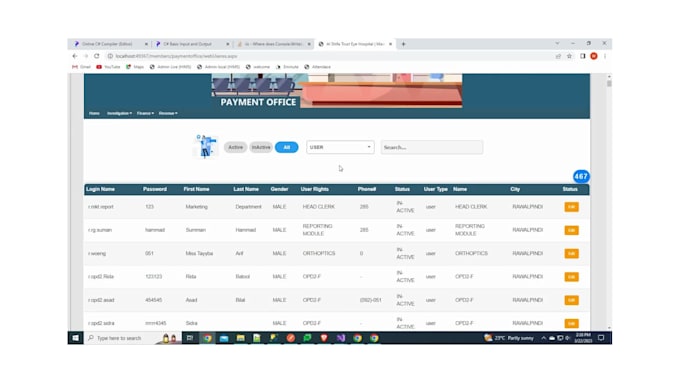Click the address bar URL

pos(177,56)
